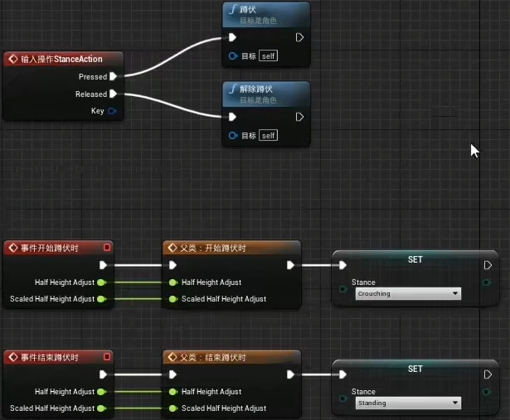510x420 pixels.
Task: Click the self target field in 蹲伏 node
Action: pyautogui.click(x=268, y=56)
